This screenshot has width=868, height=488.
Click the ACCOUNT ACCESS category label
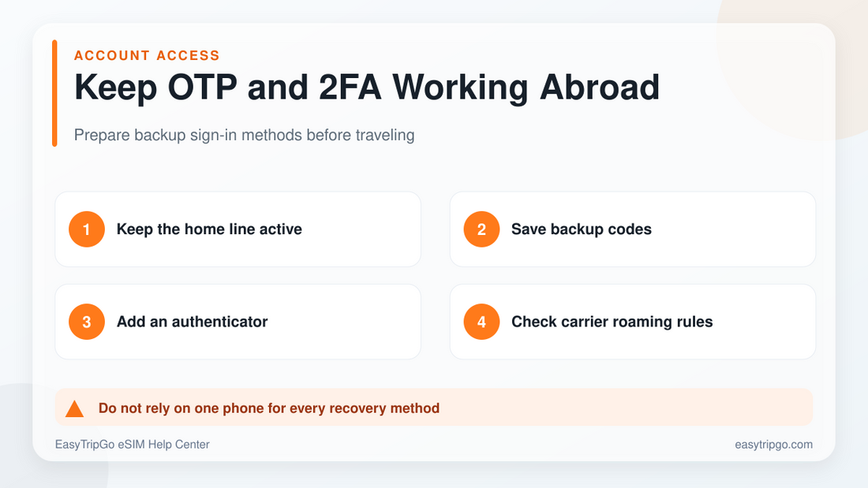click(x=147, y=55)
